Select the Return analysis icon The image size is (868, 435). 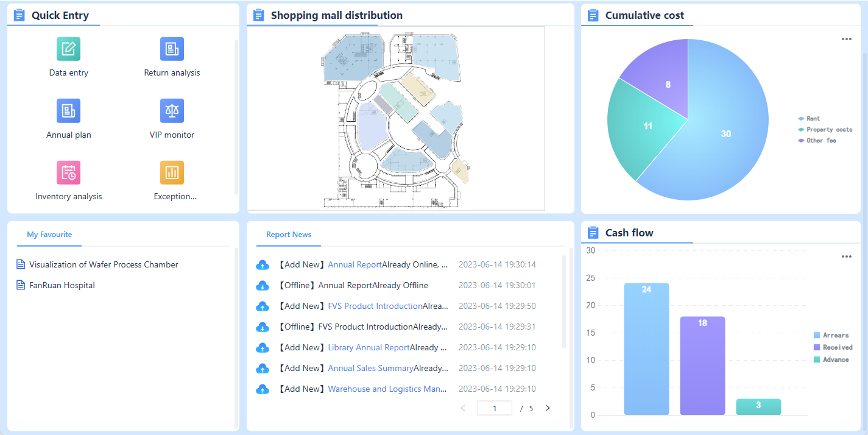pos(171,49)
